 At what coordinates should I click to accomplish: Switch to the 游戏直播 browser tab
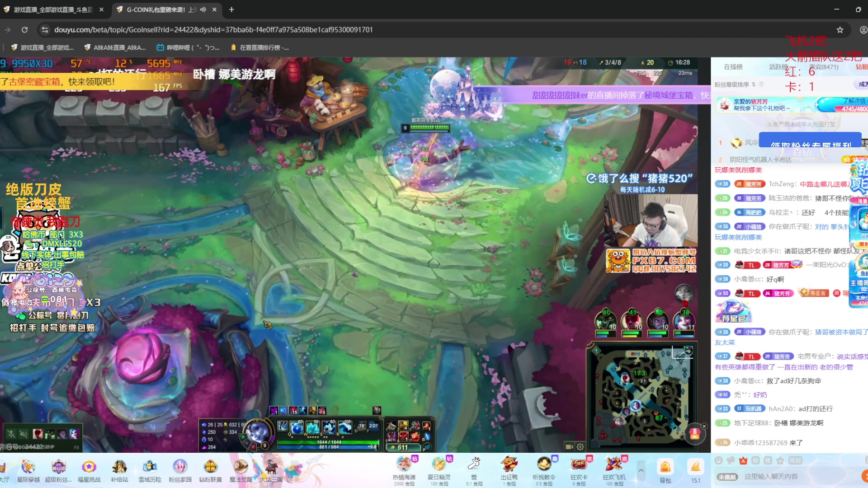[x=53, y=9]
